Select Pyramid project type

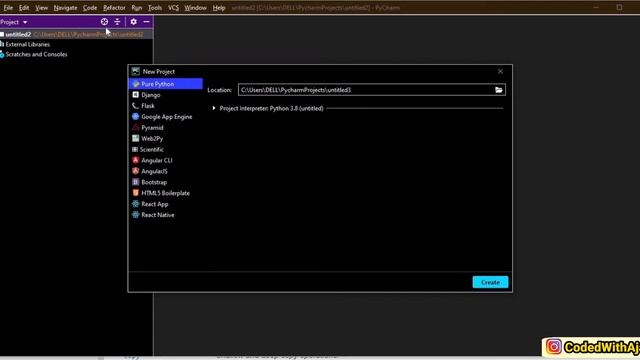pos(165,128)
